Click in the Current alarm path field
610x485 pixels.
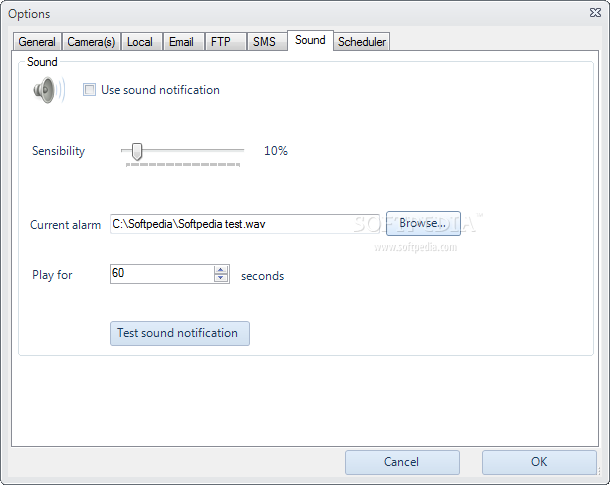coord(245,224)
